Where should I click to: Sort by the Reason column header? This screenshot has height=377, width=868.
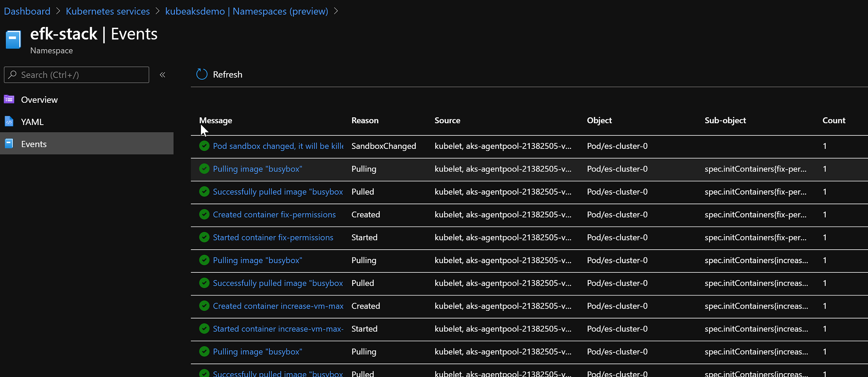(365, 120)
